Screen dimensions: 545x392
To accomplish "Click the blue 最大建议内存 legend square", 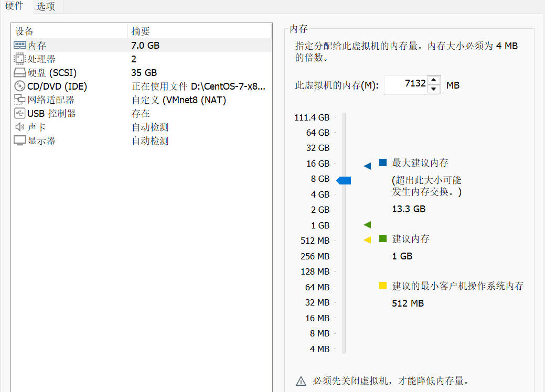I will [x=383, y=162].
